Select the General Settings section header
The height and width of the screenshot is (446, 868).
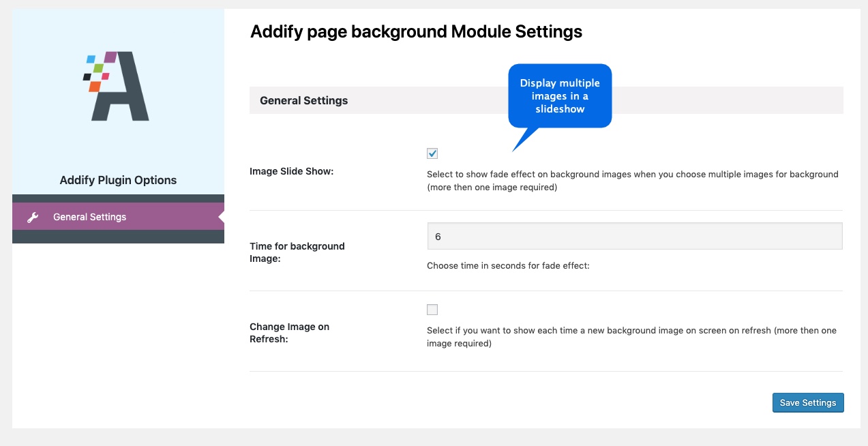tap(303, 100)
